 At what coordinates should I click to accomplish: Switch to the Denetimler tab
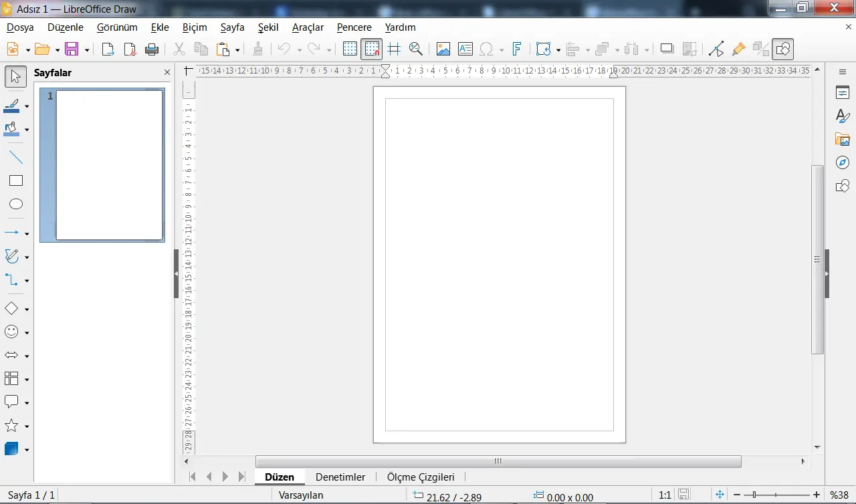coord(340,477)
